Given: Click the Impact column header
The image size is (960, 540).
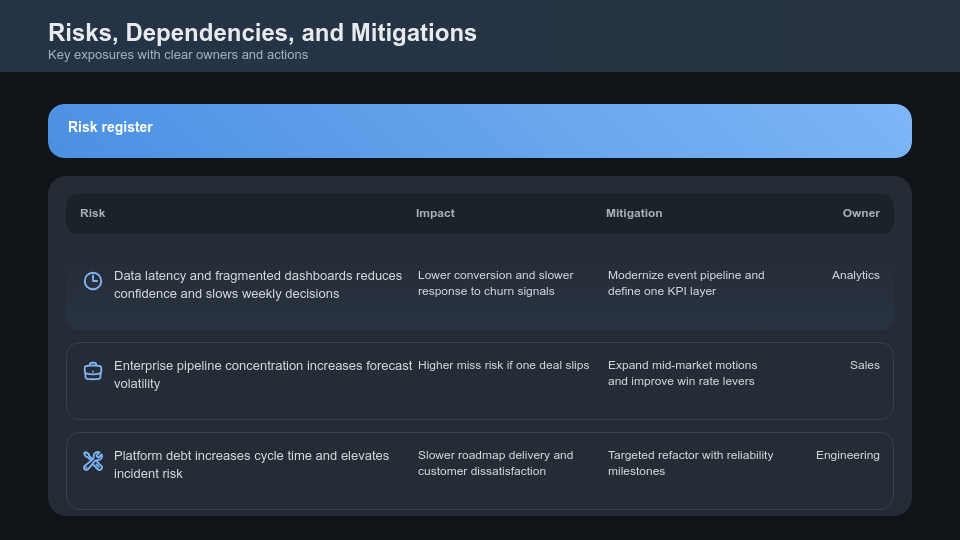Looking at the screenshot, I should tap(435, 213).
